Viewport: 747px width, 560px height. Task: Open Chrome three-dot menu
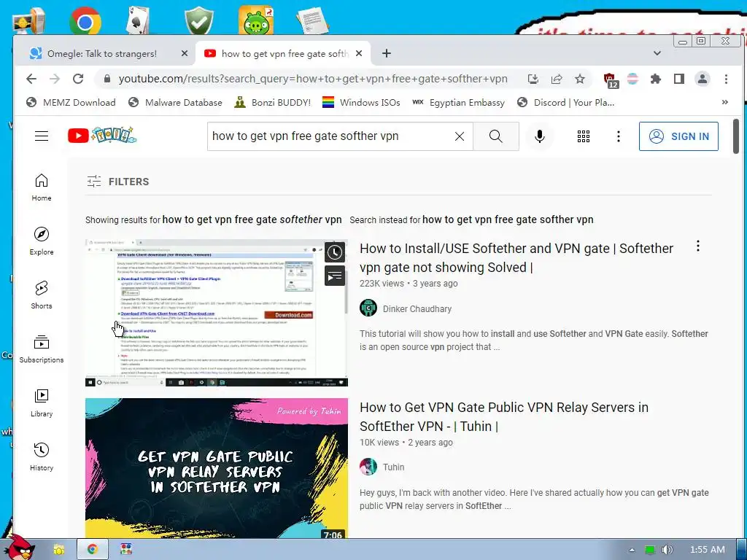(x=726, y=79)
